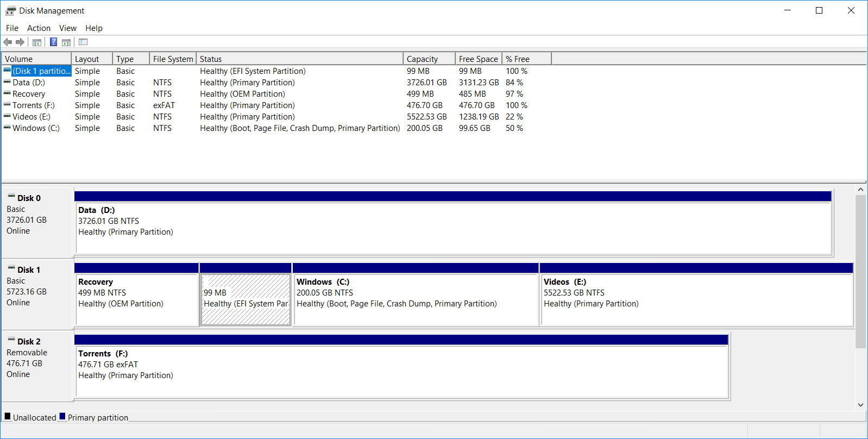
Task: Open Help via the question mark icon
Action: tap(53, 42)
